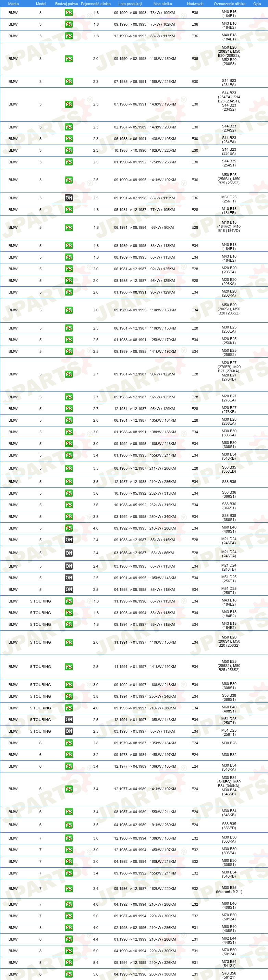
Task: Click the PB icon in the M62 B44 (448S1) row
Action: click(69, 939)
